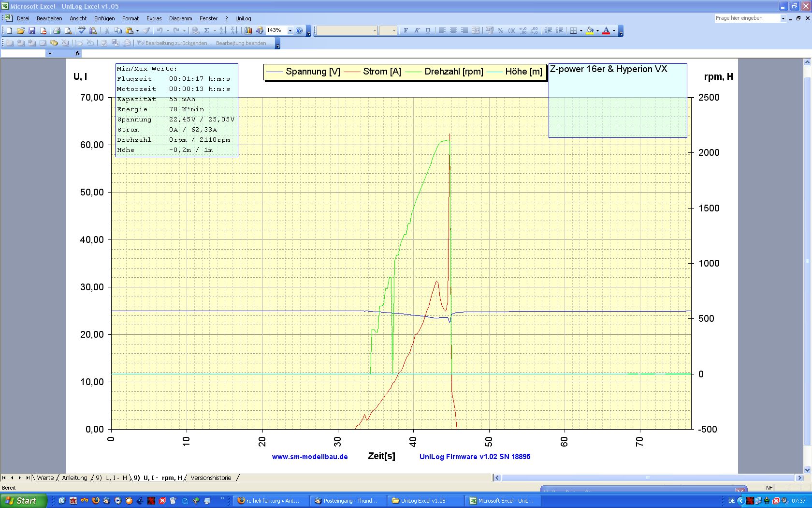Open the Bearbeiten menu
The image size is (812, 508).
click(x=49, y=18)
